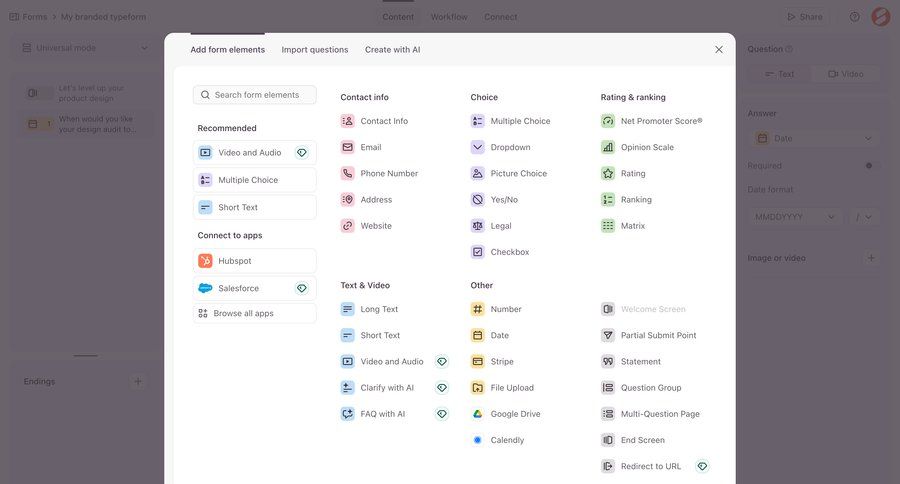Insert a Checkbox question

pos(500,252)
